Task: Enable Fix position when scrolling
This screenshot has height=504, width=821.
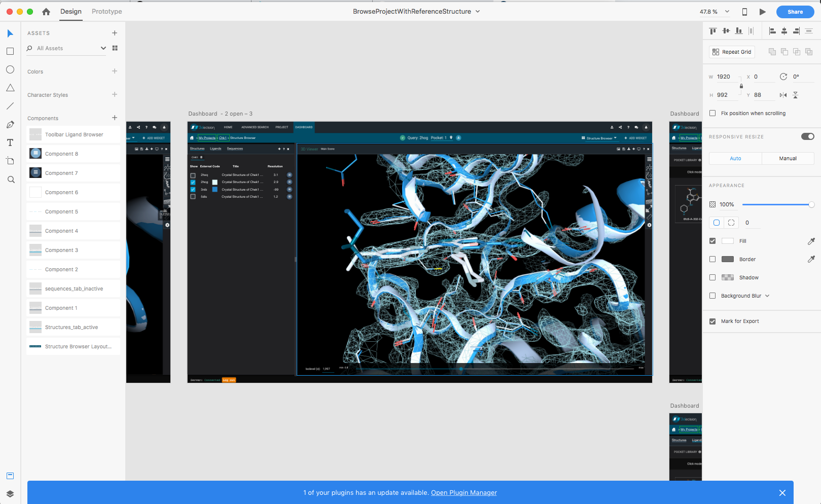Action: (712, 113)
